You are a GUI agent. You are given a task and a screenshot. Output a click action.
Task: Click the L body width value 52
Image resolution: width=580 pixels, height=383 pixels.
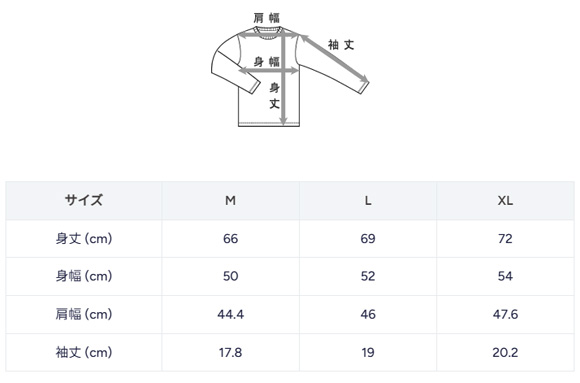pos(368,276)
